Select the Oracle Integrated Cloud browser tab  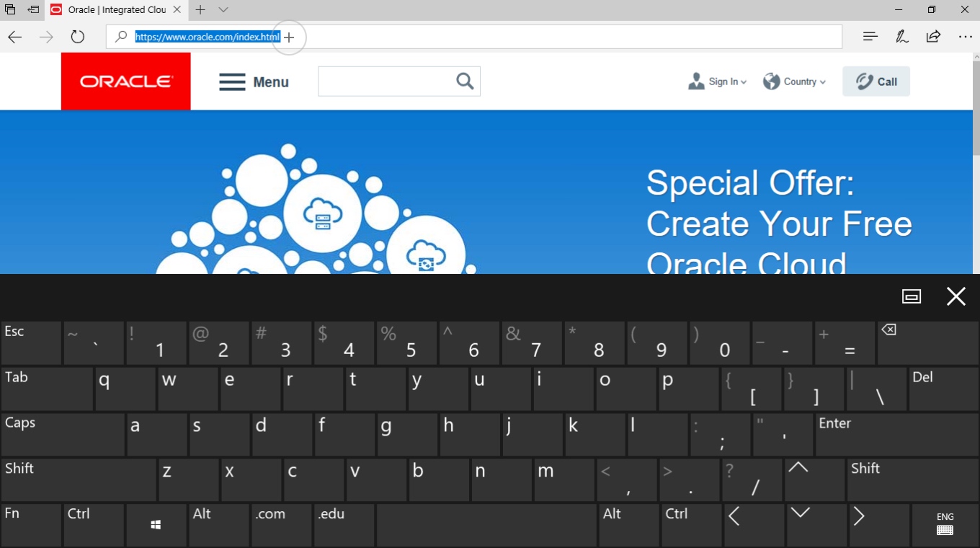coord(115,10)
